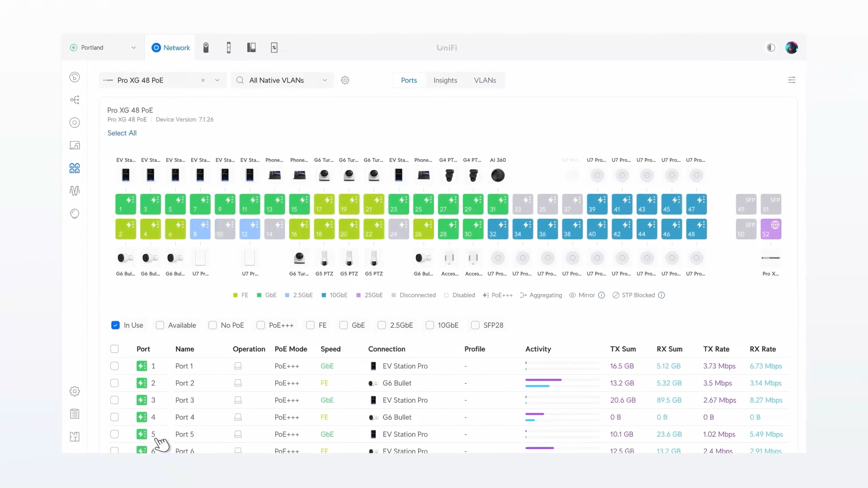Open the UniFi Devices sidebar icon
Screen dimensions: 868x488
point(75,122)
